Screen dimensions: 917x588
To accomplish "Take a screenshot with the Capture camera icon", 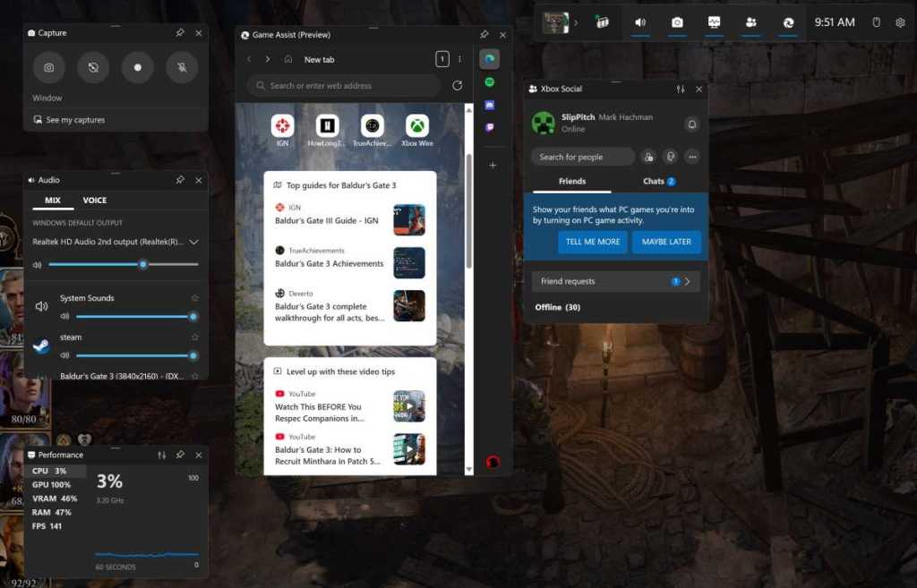I will pyautogui.click(x=48, y=67).
